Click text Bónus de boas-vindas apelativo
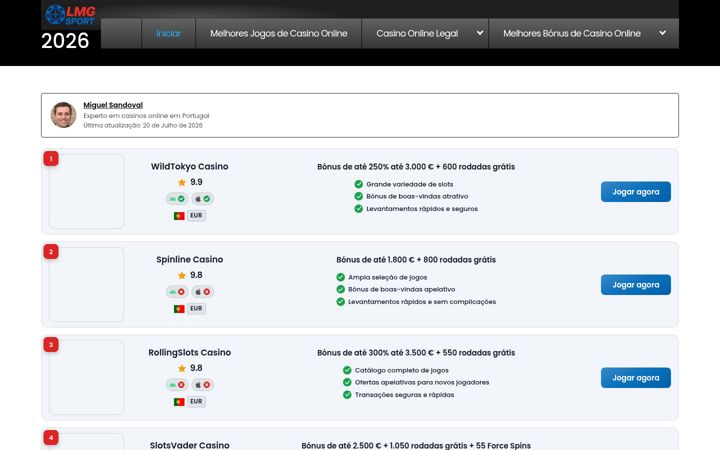The height and width of the screenshot is (450, 720). pos(402,289)
